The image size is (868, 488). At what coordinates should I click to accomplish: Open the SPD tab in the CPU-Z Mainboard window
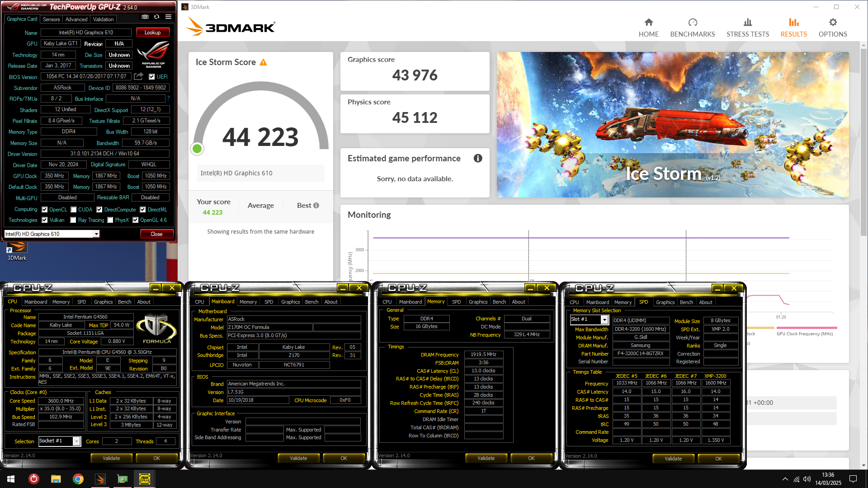[269, 302]
